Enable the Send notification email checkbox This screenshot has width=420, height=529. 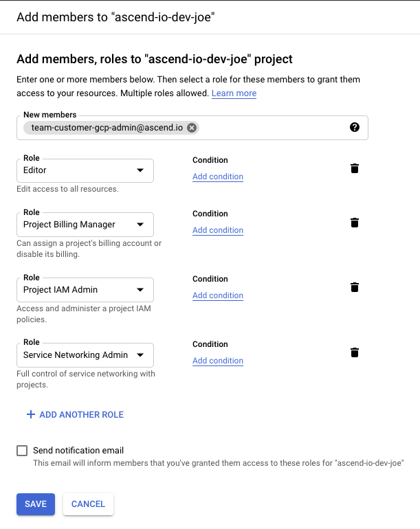[x=22, y=451]
